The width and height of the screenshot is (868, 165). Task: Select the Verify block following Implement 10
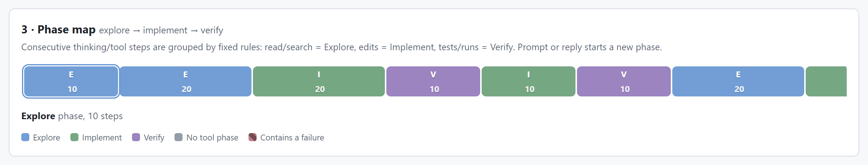624,81
